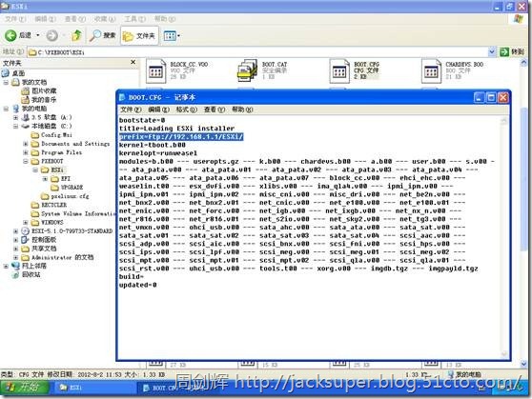Select the CHARDEVS.B00 file icon
This screenshot has height=399, width=532.
click(x=431, y=70)
